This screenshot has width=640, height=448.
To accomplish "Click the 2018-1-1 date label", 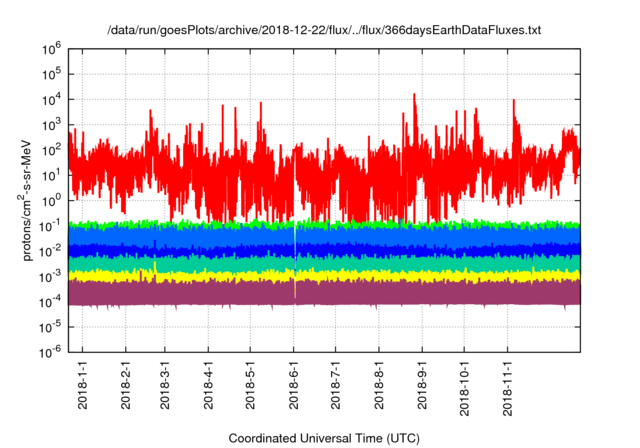I will point(82,385).
